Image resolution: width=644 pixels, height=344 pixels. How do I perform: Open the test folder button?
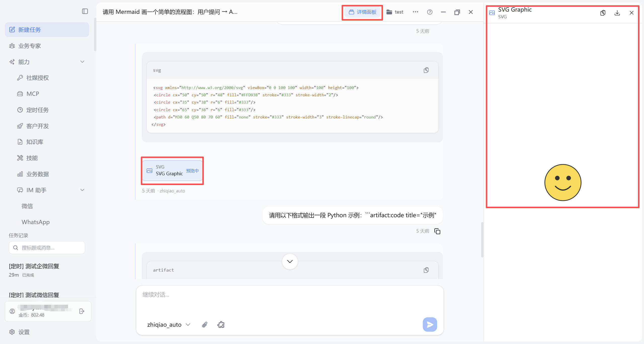click(395, 12)
